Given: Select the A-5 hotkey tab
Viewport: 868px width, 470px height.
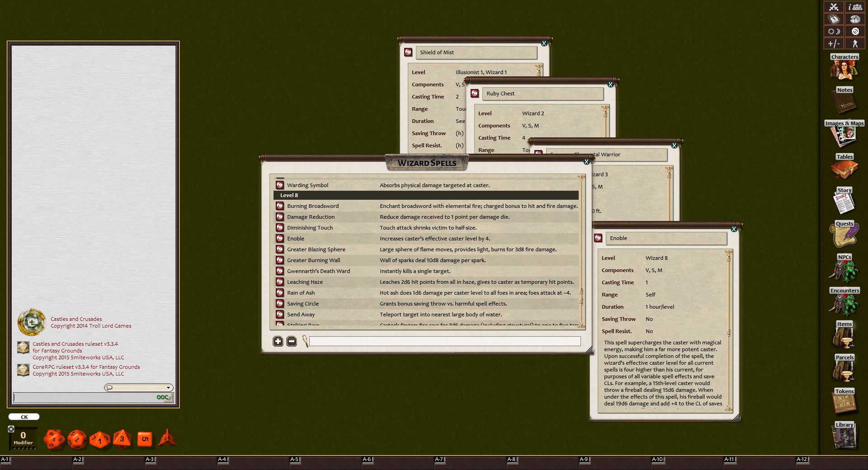Looking at the screenshot, I should tap(294, 459).
